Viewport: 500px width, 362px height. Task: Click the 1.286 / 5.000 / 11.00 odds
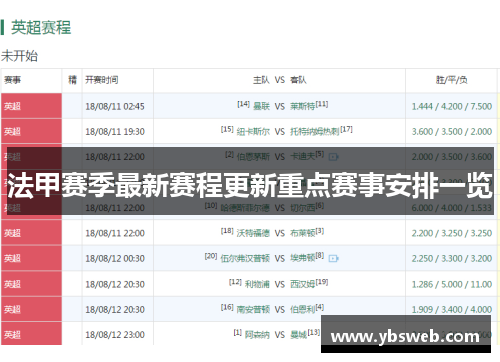[452, 284]
